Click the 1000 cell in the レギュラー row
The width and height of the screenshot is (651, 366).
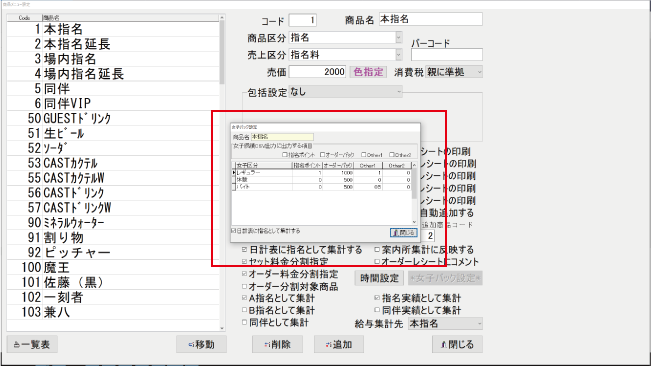pos(338,173)
